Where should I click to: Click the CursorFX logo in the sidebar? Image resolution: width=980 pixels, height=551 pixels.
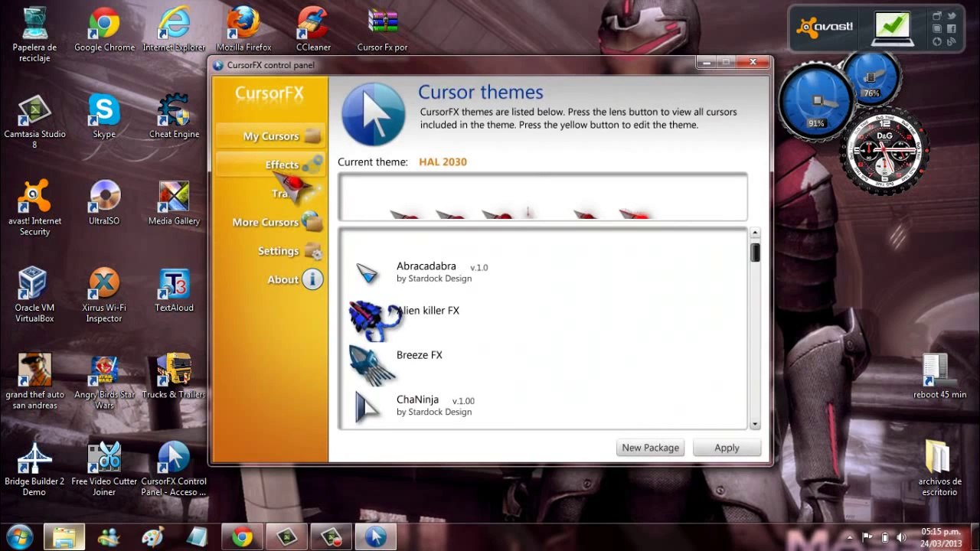click(269, 94)
